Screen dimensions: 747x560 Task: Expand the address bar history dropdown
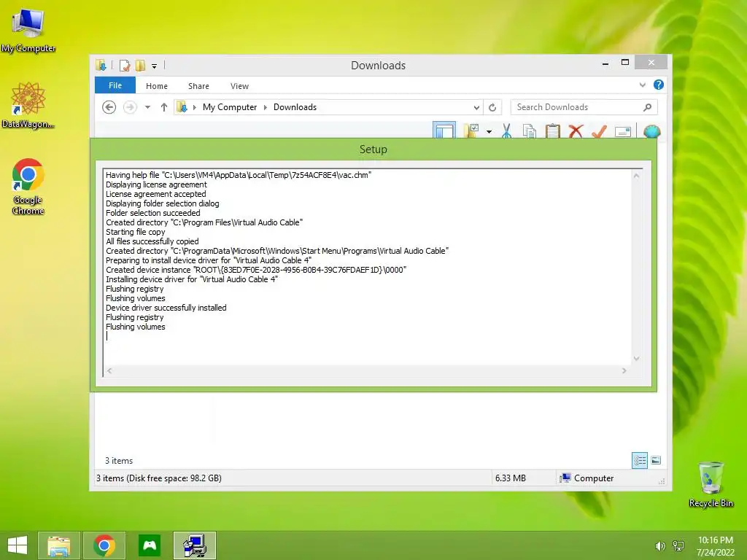476,108
